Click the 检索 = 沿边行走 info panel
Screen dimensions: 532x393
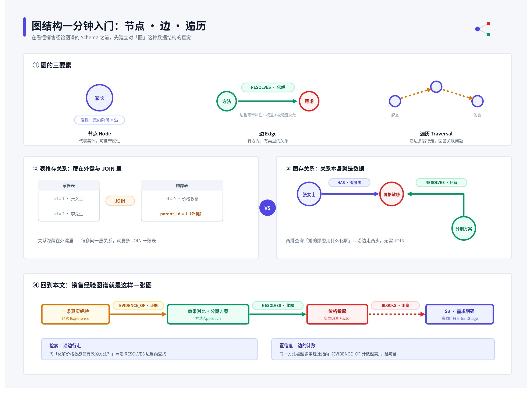pos(149,349)
